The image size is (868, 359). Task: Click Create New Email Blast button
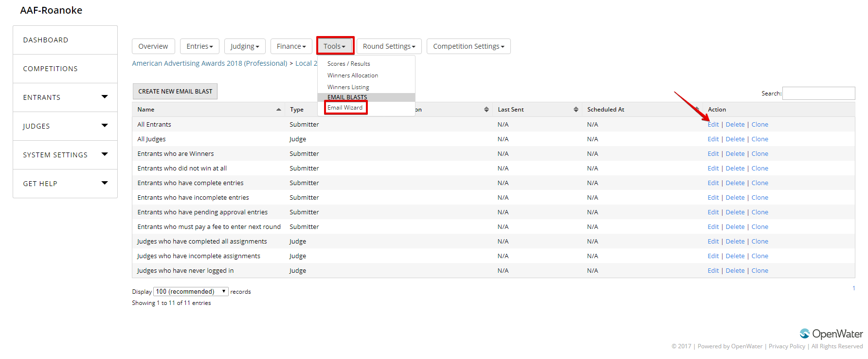point(175,91)
